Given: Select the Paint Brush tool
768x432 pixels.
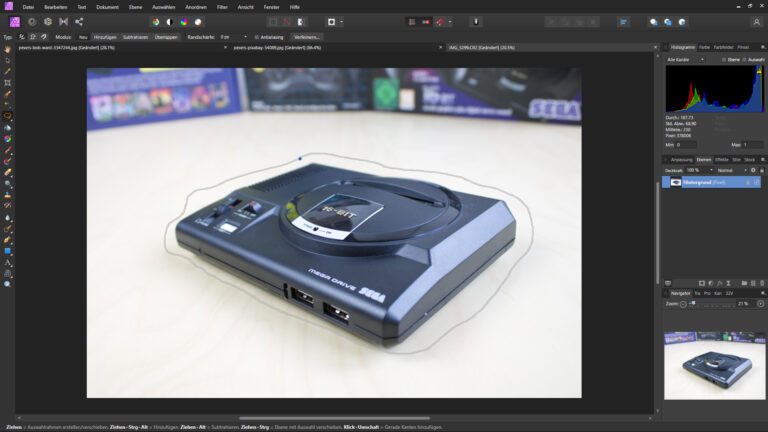Looking at the screenshot, I should pos(7,150).
